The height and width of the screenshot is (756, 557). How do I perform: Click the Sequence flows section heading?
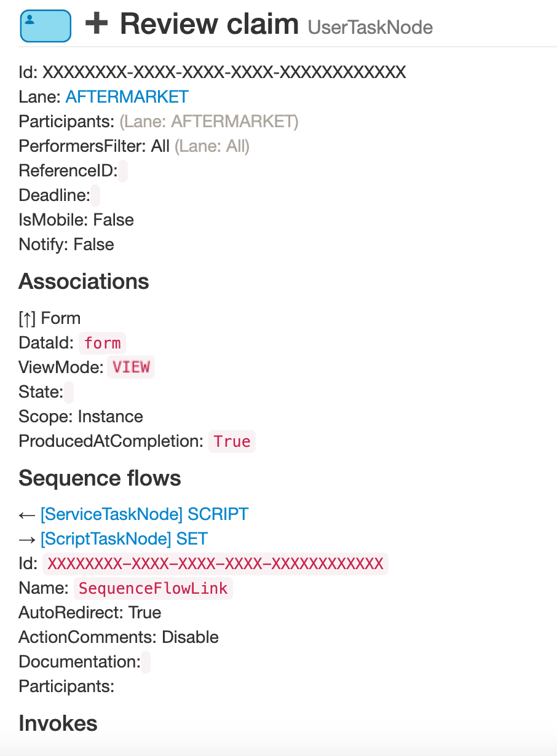point(100,478)
